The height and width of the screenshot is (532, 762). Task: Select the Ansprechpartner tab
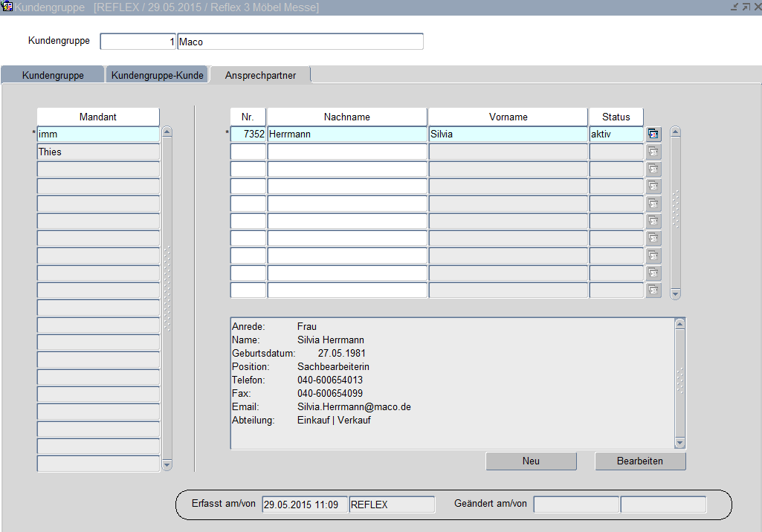260,75
